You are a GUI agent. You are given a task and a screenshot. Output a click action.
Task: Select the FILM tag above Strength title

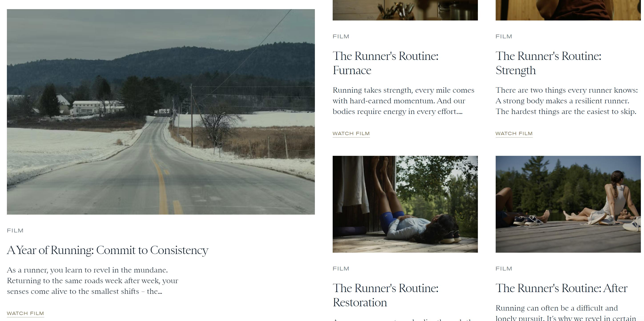(x=504, y=37)
